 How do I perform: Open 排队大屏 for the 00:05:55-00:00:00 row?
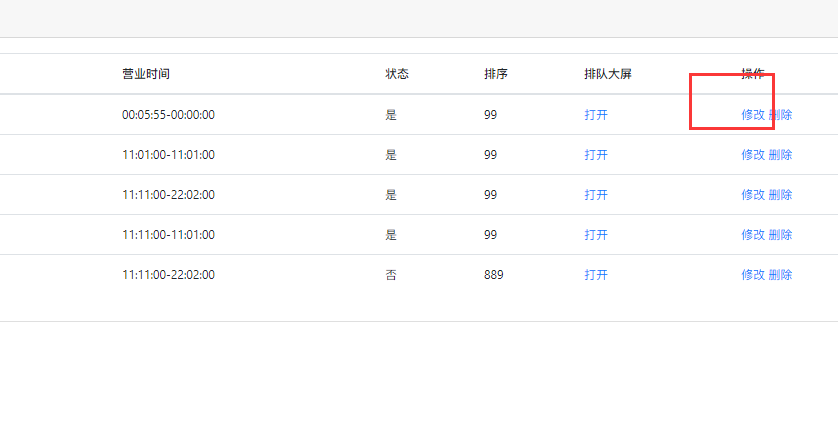[x=596, y=114]
